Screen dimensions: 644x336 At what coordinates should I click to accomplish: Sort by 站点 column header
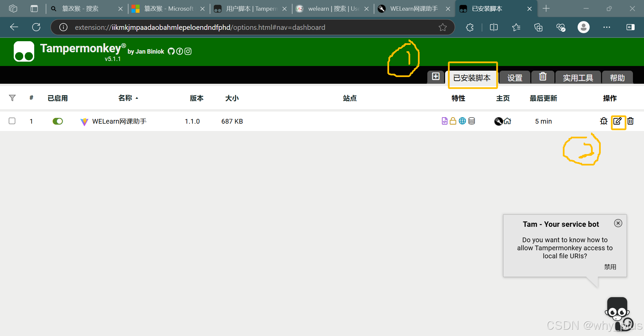point(350,98)
